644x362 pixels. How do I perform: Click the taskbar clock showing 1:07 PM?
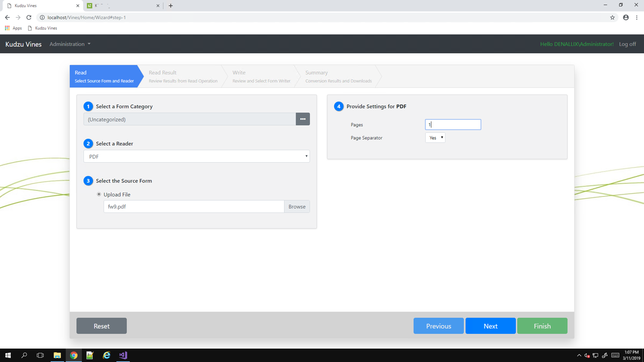[631, 355]
